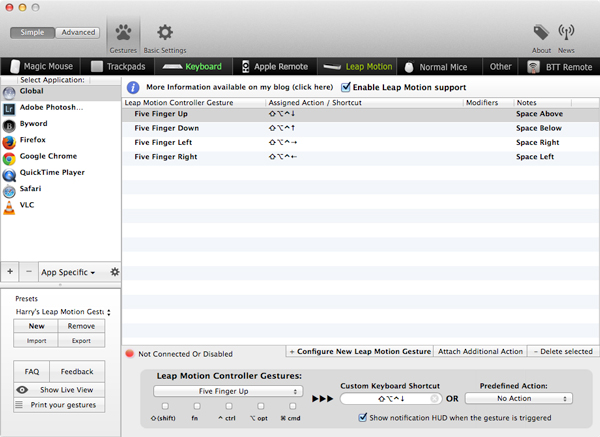
Task: Select the Byword app icon
Action: [9, 126]
